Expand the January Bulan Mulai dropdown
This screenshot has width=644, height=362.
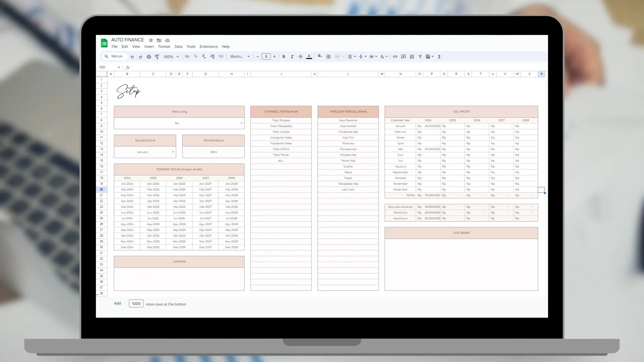pos(173,152)
